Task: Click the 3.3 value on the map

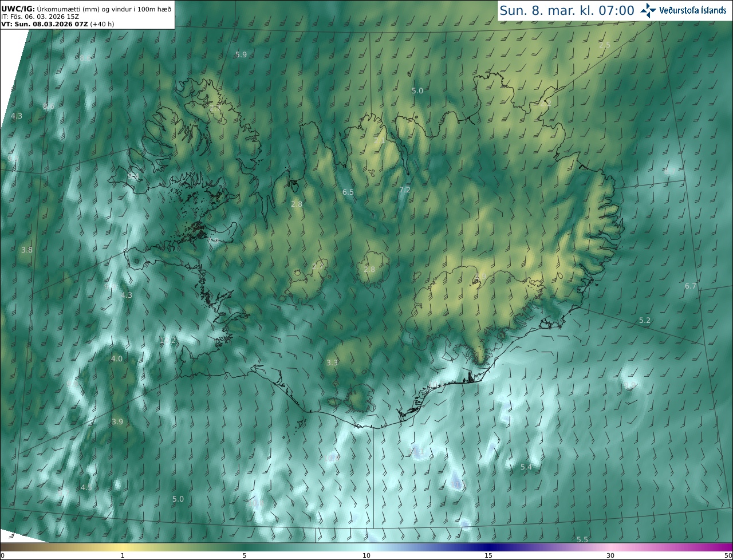Action: (x=332, y=362)
